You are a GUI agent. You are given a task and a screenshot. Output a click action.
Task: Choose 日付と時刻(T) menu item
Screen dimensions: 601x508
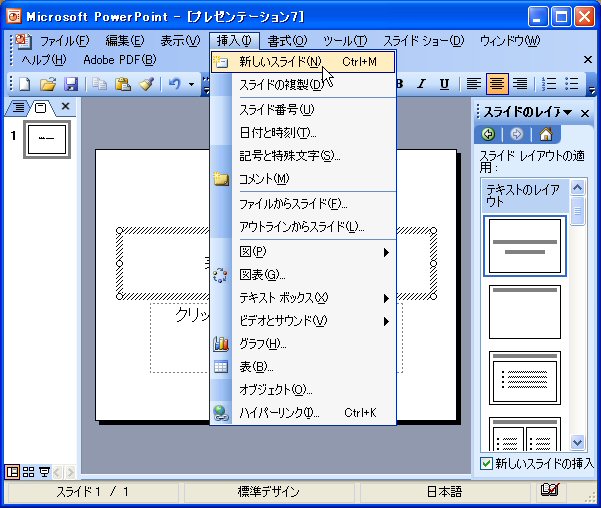(x=302, y=133)
